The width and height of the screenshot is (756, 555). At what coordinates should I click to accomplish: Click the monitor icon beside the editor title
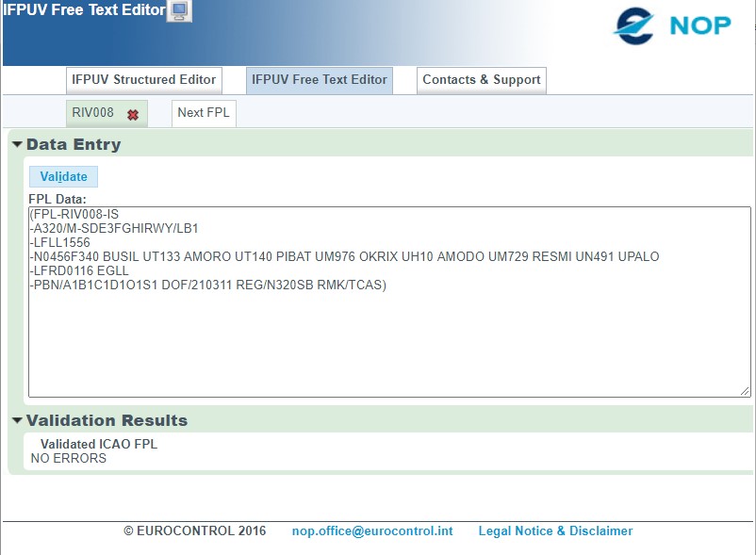(x=179, y=10)
